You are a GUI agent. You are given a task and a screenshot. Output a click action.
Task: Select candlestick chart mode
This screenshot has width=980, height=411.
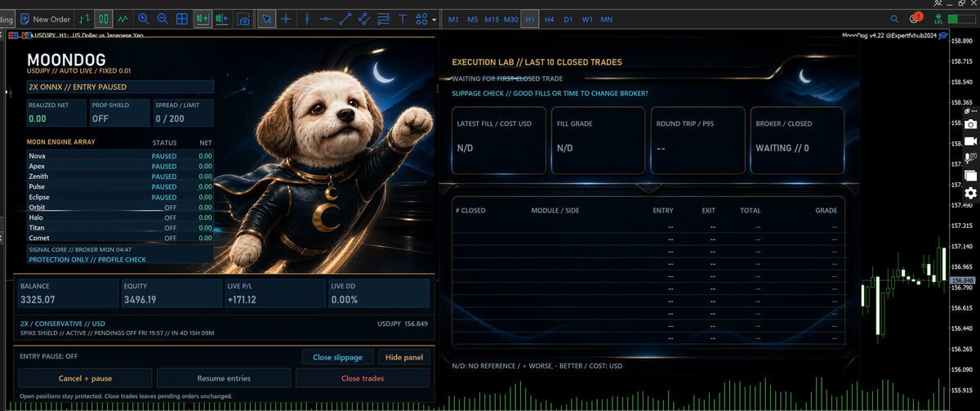[x=104, y=18]
